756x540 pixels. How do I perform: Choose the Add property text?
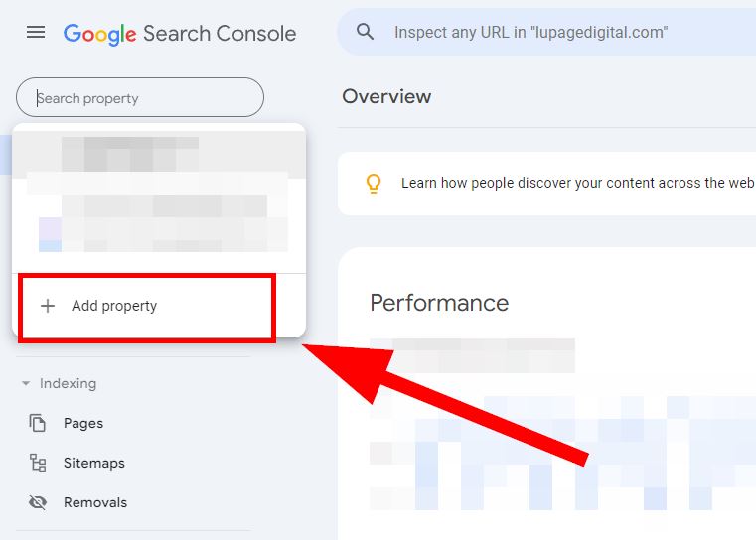click(x=114, y=306)
